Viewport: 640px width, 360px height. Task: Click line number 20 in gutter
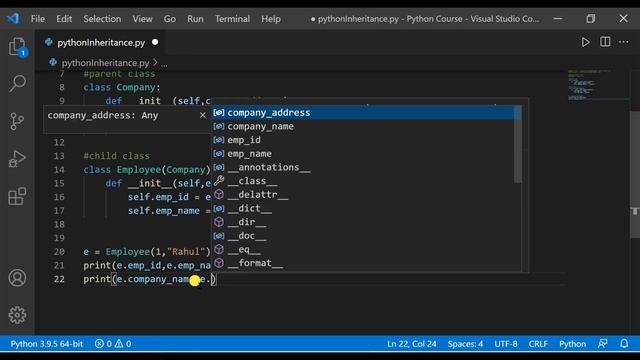coord(59,252)
